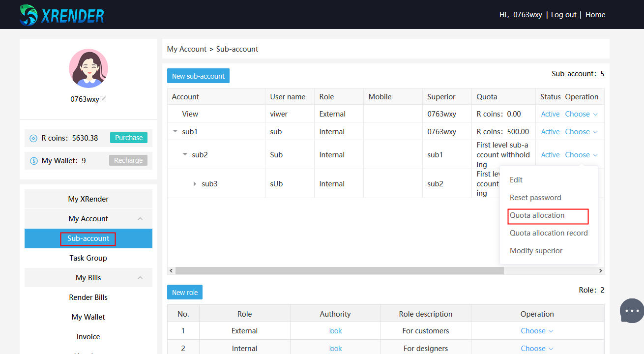Choose Reset password in the dropdown menu

coord(535,198)
